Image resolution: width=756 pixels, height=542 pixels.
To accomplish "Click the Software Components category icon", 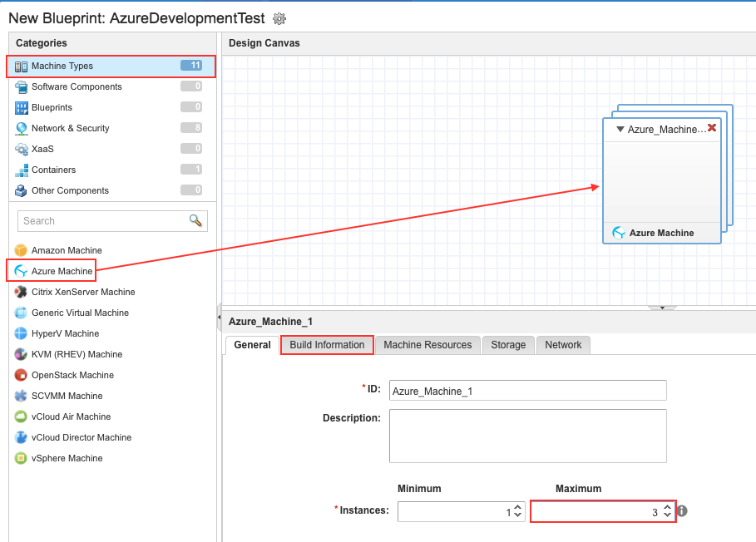I will (21, 87).
